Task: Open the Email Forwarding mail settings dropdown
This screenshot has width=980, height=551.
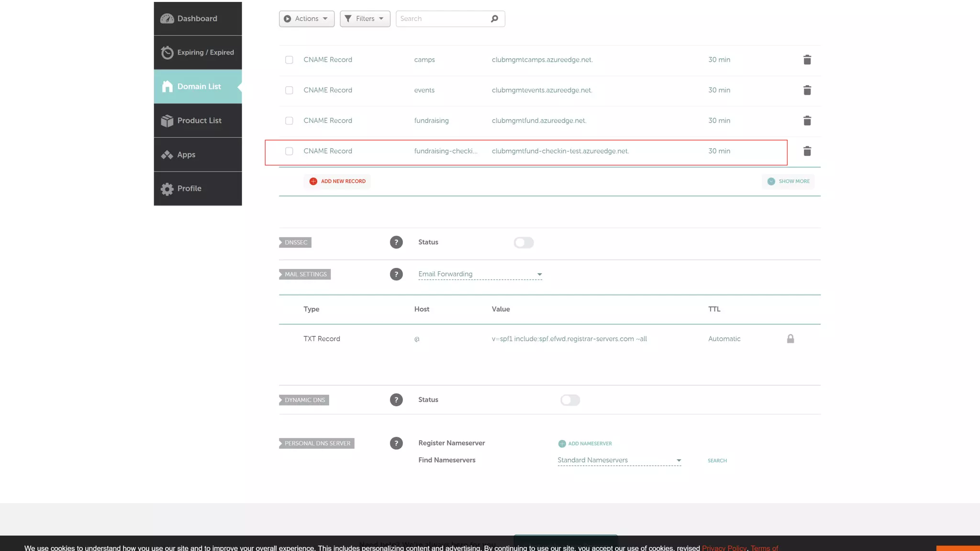Action: pyautogui.click(x=479, y=274)
